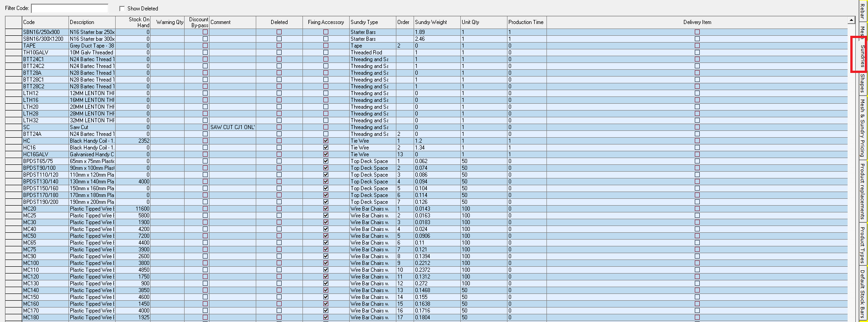Screen dimensions: 868x322
Task: Open the Default Stock Bars tab
Action: 862,294
